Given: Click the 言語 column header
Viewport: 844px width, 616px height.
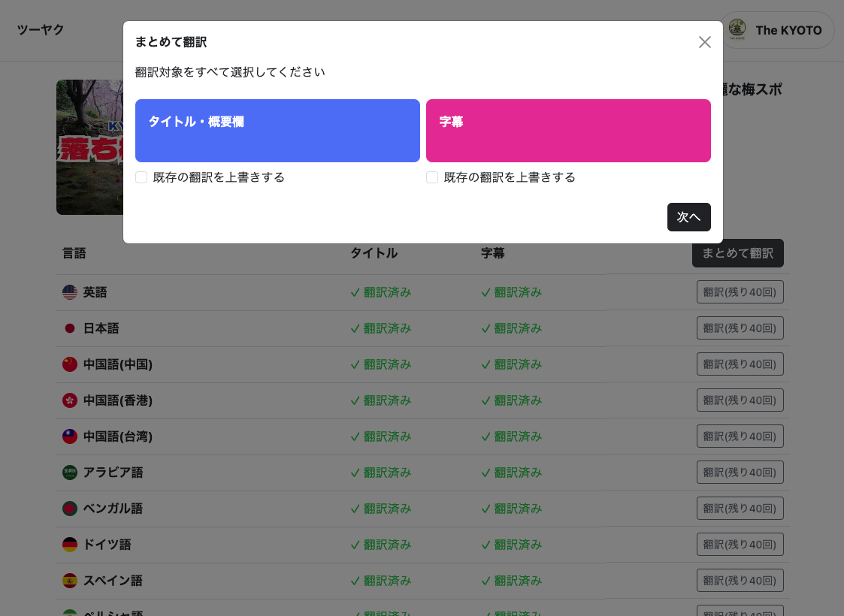Looking at the screenshot, I should pyautogui.click(x=74, y=253).
